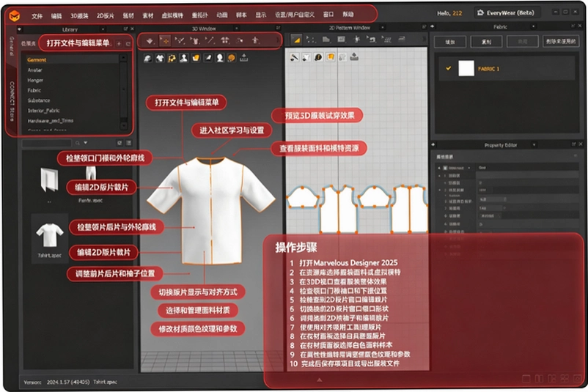Toggle the yellow fabric display icon in 3D window
This screenshot has width=588, height=392.
point(196,58)
